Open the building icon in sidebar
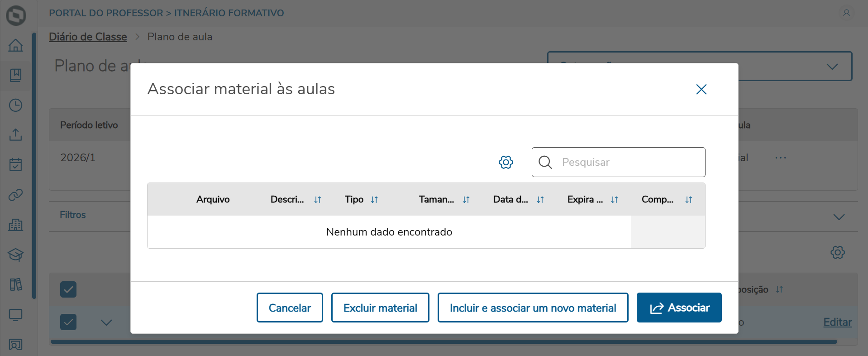 click(x=16, y=225)
